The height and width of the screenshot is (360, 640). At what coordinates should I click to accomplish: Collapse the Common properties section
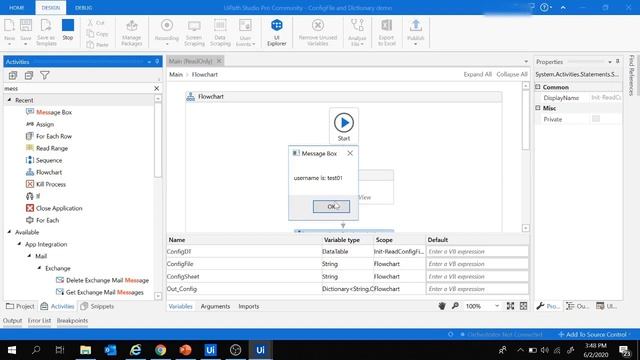tap(538, 87)
